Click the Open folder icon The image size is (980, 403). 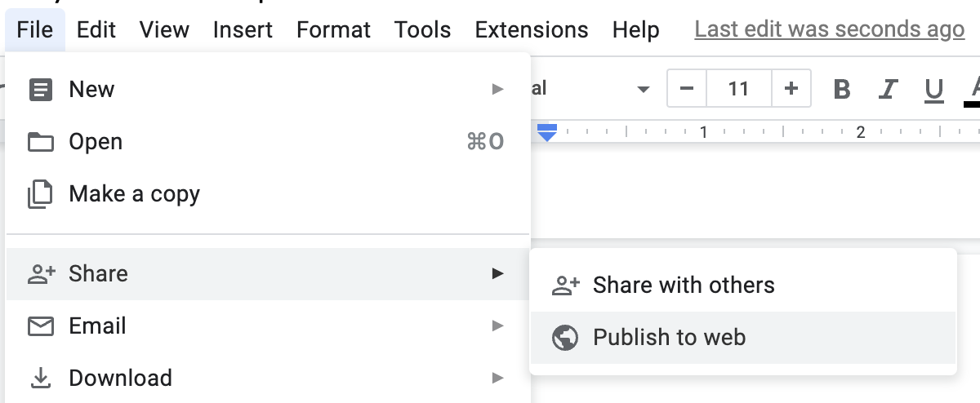[x=41, y=142]
